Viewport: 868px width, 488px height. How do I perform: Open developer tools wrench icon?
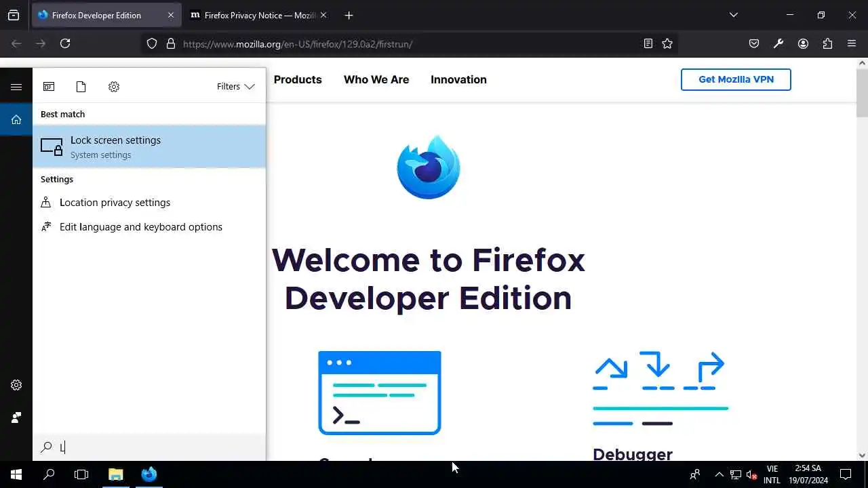[x=778, y=43]
